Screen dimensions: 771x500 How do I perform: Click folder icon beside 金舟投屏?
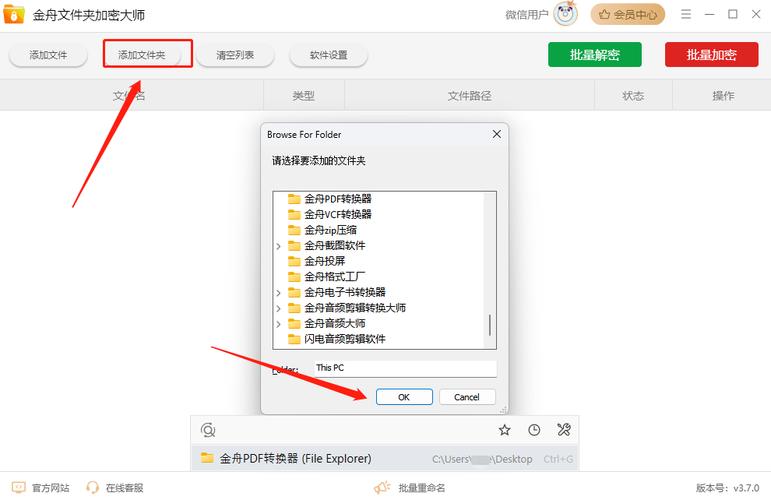[294, 261]
